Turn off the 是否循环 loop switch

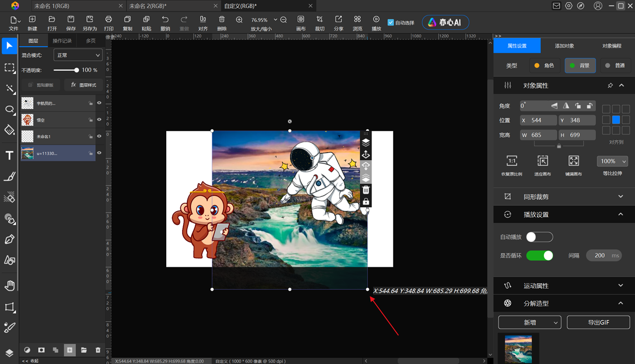(539, 256)
